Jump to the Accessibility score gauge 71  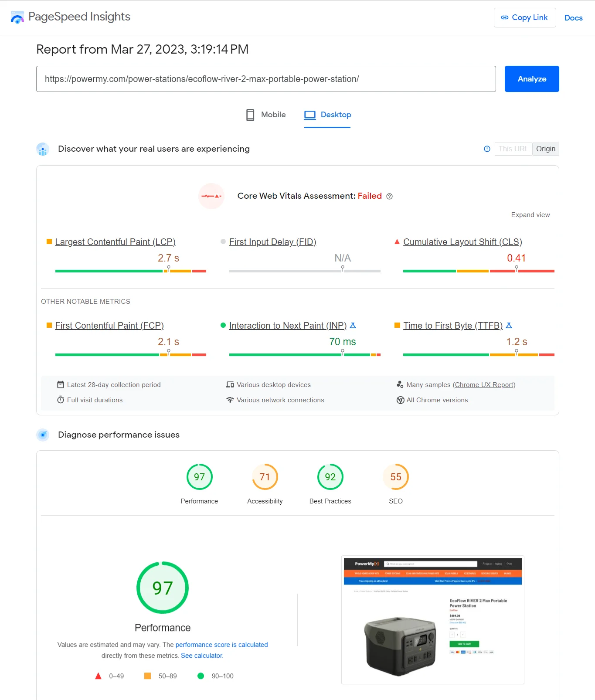(x=265, y=477)
